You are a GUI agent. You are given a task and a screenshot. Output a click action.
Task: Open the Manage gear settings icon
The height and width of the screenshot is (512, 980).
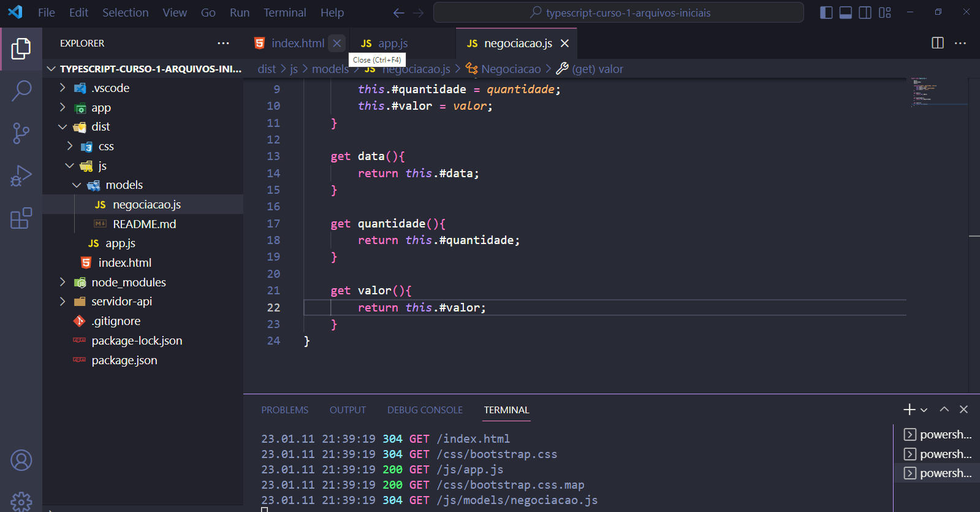click(21, 502)
